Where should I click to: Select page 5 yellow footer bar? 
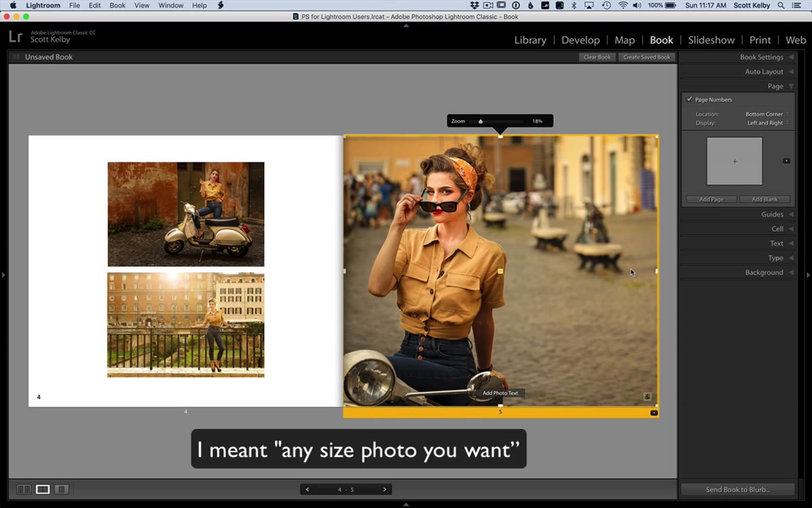coord(500,412)
